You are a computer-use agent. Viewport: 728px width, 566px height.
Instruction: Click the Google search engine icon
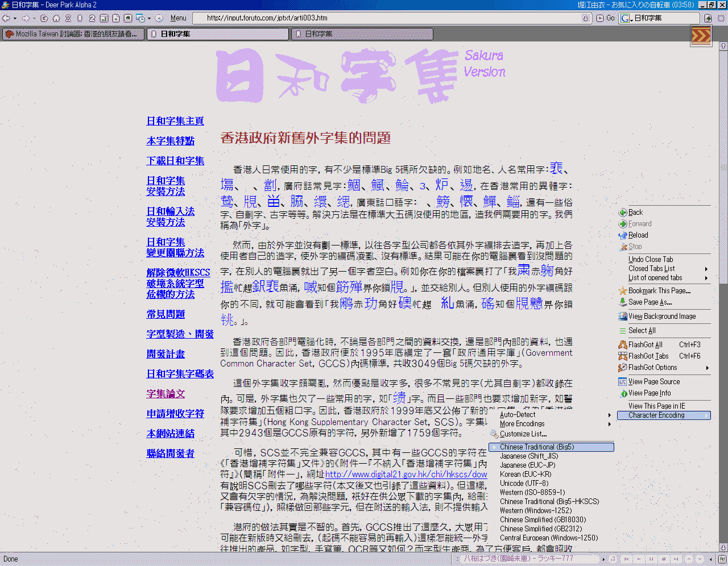click(x=626, y=18)
